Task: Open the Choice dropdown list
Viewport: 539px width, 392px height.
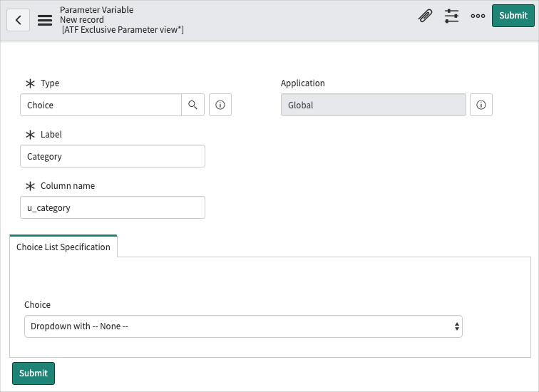Action: pos(243,326)
